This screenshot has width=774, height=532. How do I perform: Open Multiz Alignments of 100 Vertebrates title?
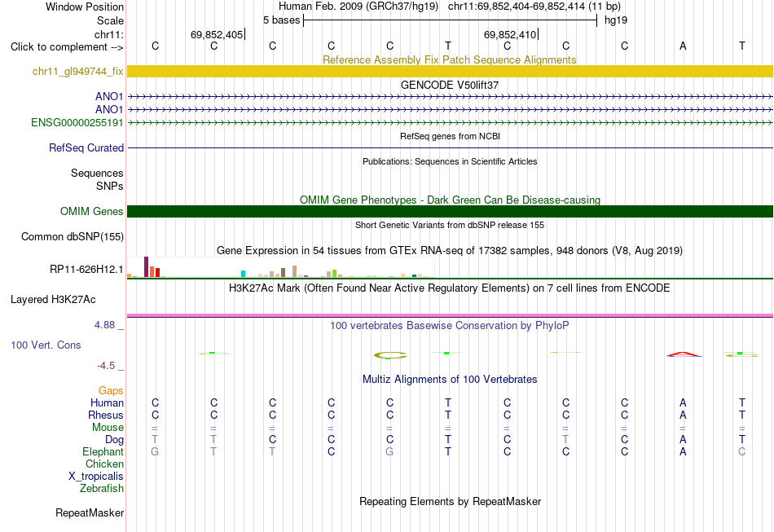click(450, 380)
